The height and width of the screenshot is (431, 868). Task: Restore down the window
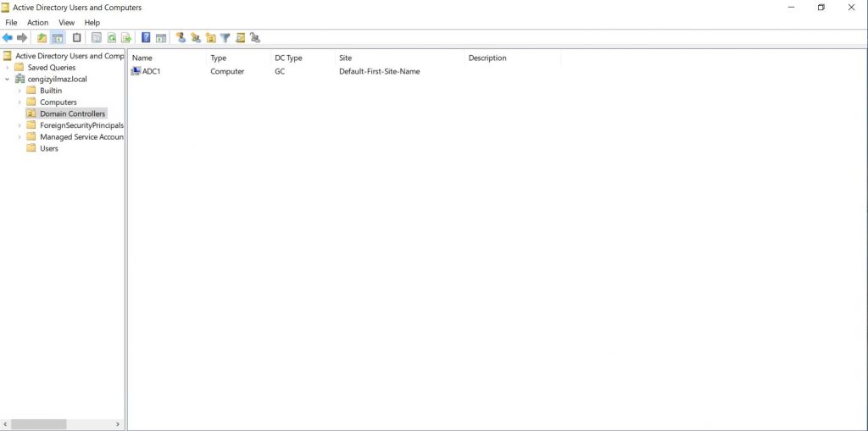click(x=821, y=8)
